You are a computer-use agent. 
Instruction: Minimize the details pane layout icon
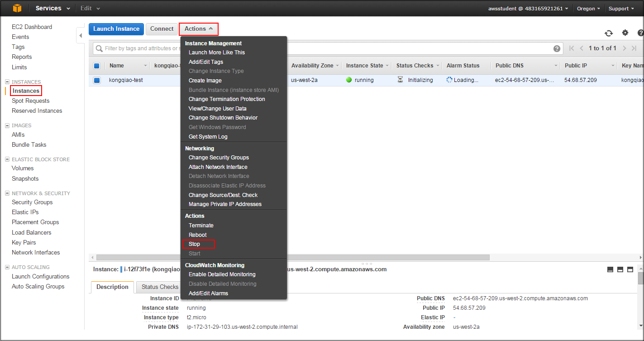[x=610, y=269]
